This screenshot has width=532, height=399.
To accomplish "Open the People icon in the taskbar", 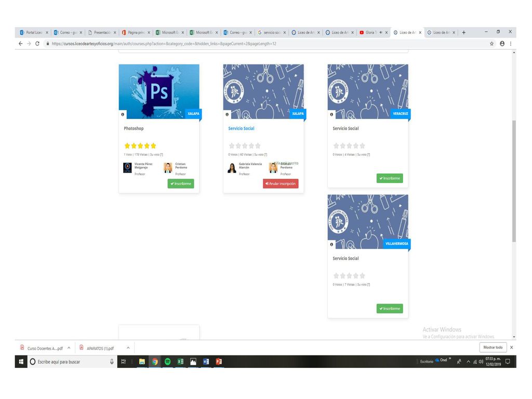I will pyautogui.click(x=459, y=362).
